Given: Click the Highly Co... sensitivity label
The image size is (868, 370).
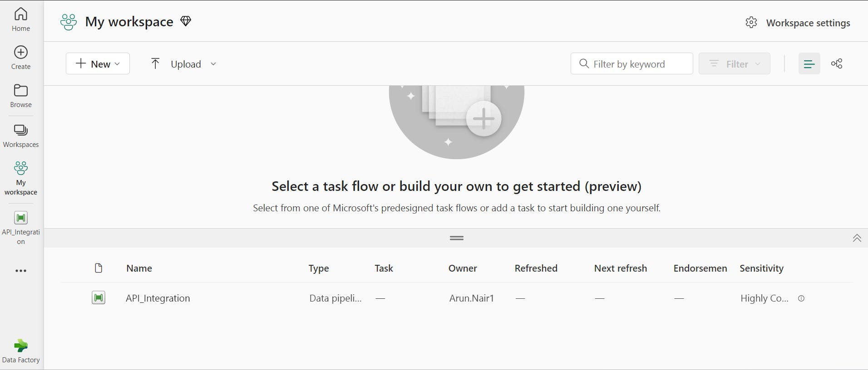Looking at the screenshot, I should coord(764,298).
